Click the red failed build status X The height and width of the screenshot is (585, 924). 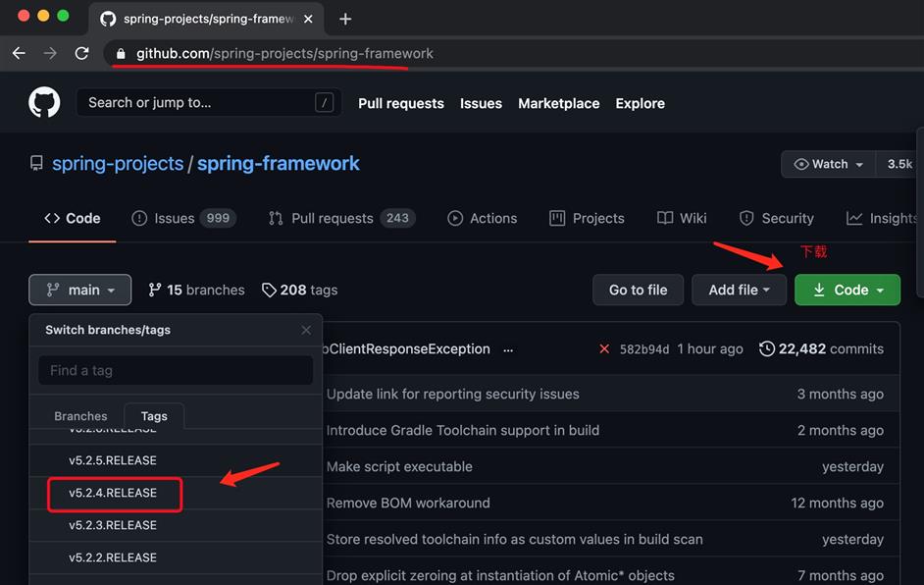pyautogui.click(x=604, y=349)
